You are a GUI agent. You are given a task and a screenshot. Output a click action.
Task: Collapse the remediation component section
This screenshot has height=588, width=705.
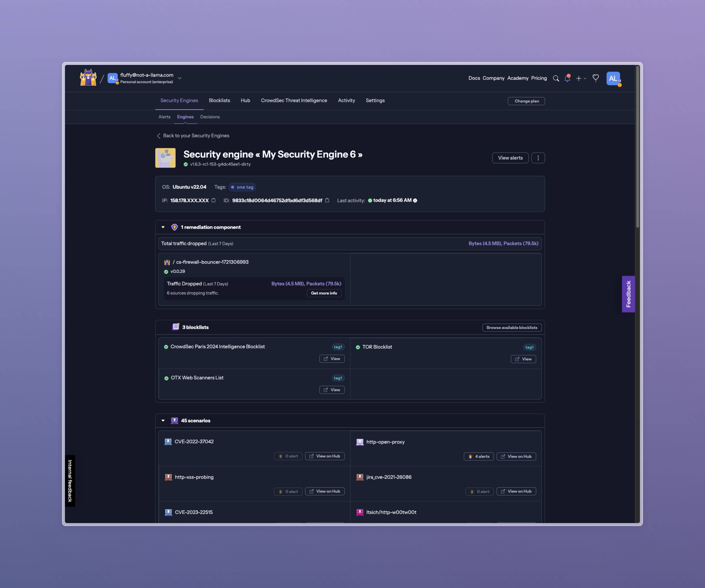pos(163,227)
